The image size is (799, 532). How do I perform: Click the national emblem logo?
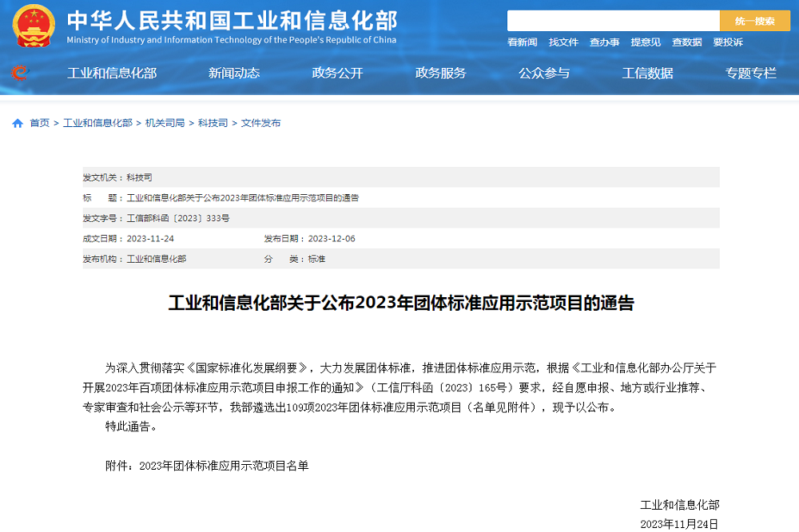34,26
